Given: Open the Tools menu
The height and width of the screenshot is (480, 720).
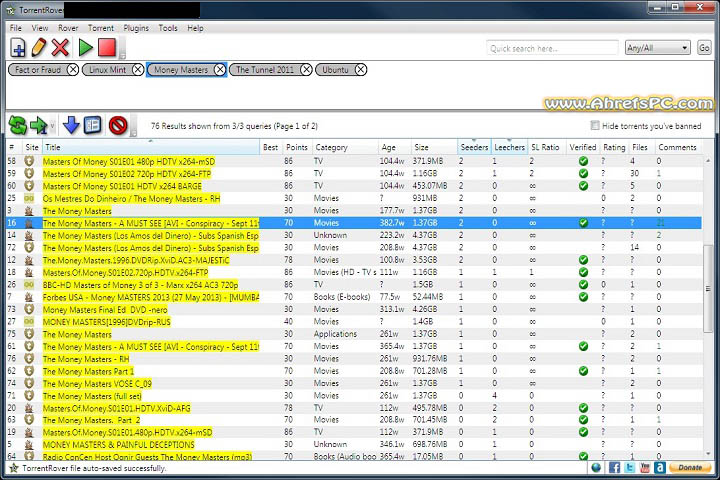Looking at the screenshot, I should point(168,28).
